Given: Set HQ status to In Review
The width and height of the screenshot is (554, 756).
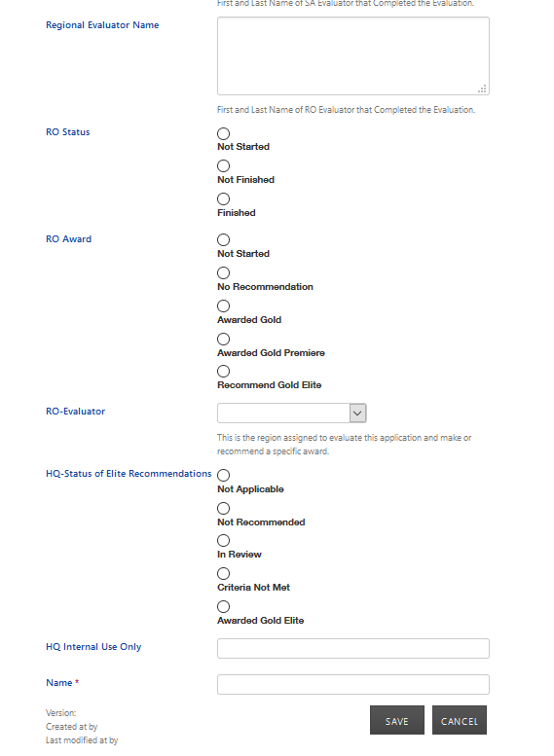Looking at the screenshot, I should [223, 540].
